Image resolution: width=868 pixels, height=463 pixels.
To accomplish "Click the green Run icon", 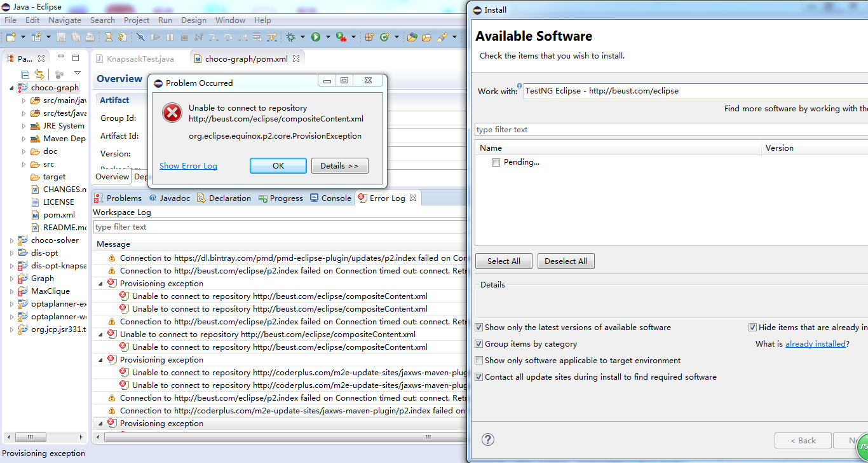I will click(316, 37).
